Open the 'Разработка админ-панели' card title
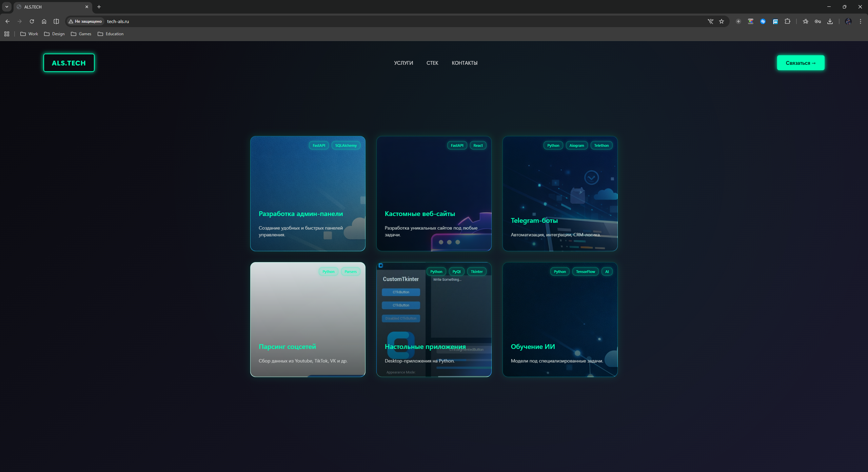 301,214
